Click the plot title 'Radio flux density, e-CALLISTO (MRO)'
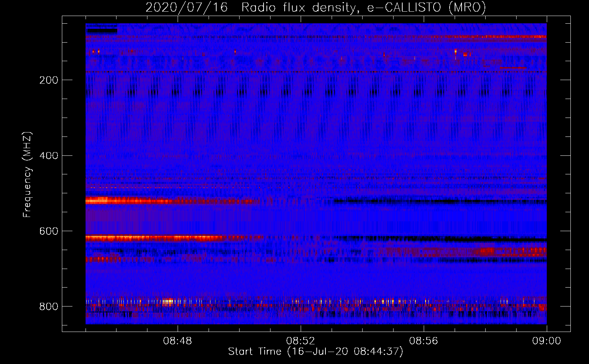 coord(364,7)
